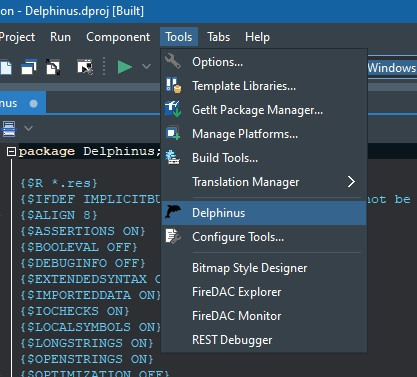417x377 pixels.
Task: Click the '{$ALIGN 8}' directive
Action: [x=59, y=215]
